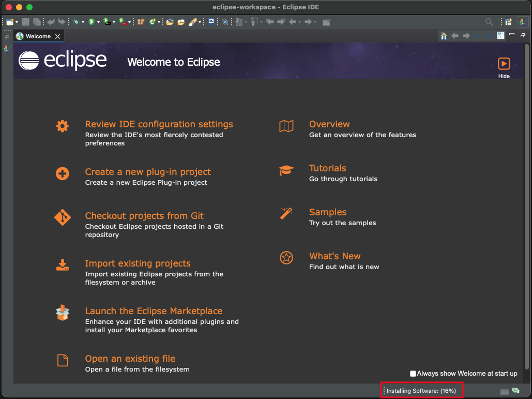Launch the Eclipse Marketplace link

point(154,311)
